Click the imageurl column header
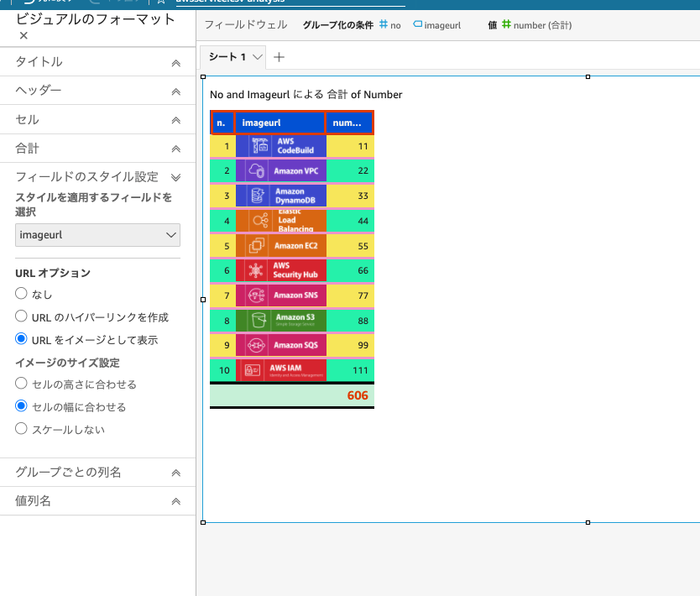700x596 pixels. pos(279,123)
